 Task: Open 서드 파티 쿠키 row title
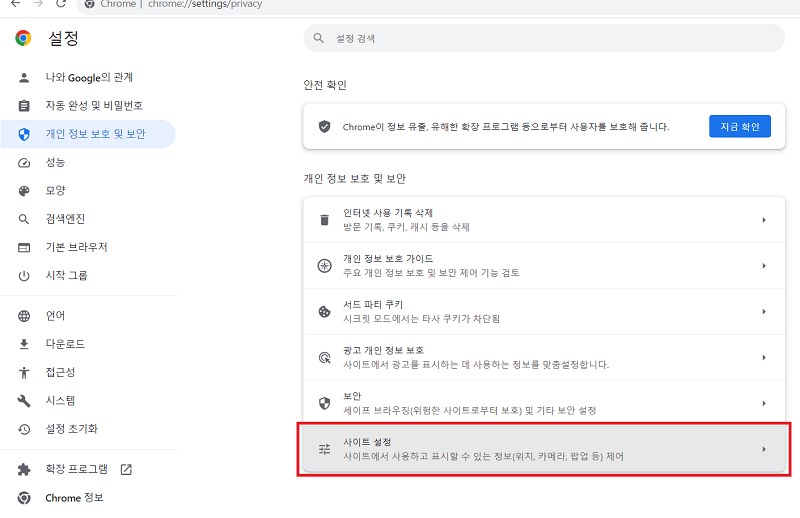[x=373, y=305]
